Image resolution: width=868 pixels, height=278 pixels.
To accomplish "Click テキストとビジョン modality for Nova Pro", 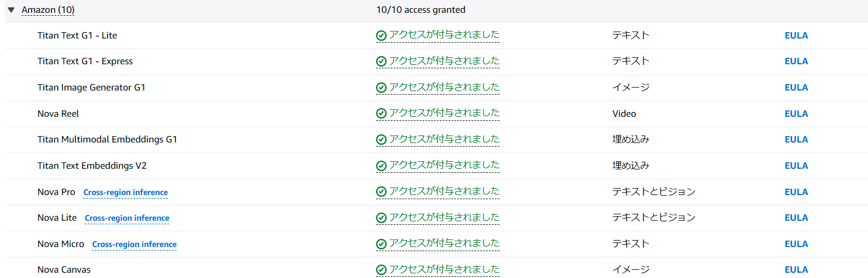I will pyautogui.click(x=654, y=192).
